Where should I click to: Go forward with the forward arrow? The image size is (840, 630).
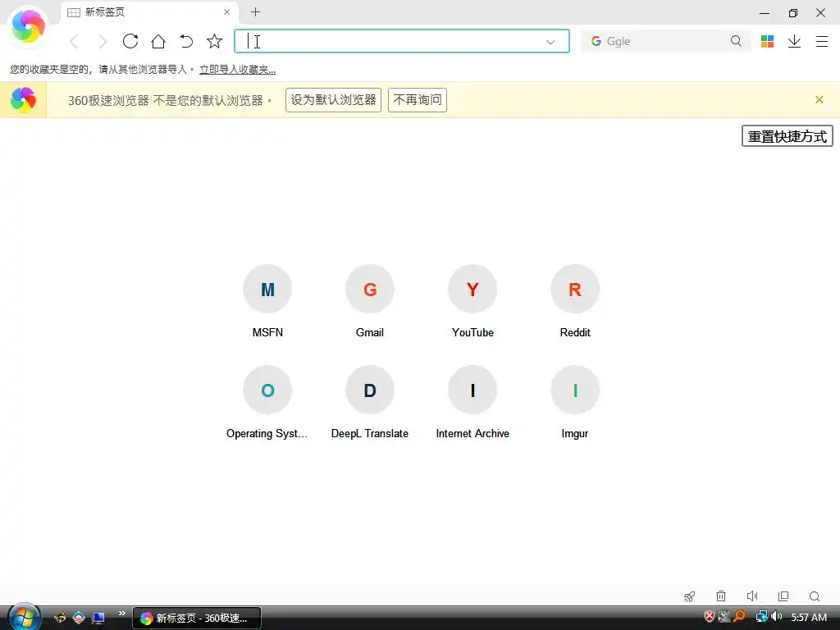103,41
